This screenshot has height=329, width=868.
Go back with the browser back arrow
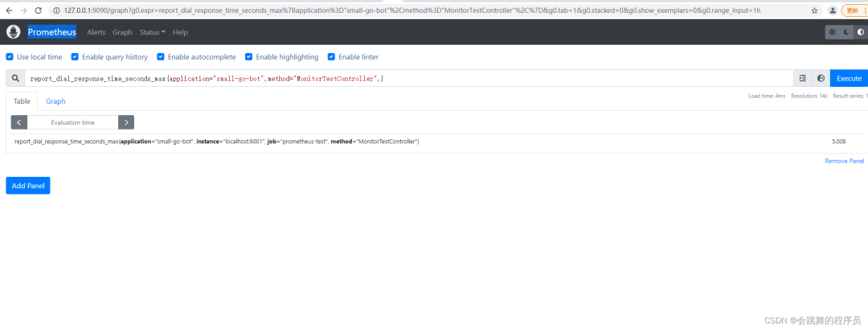point(9,10)
